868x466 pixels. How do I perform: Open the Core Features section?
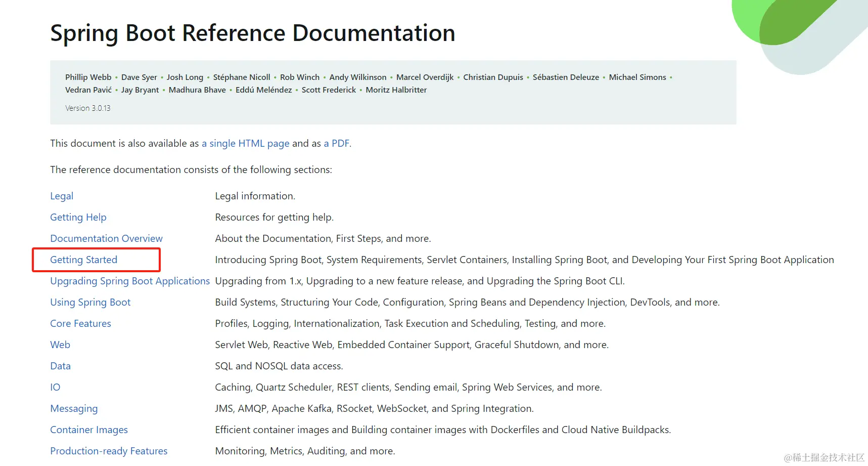pos(80,323)
